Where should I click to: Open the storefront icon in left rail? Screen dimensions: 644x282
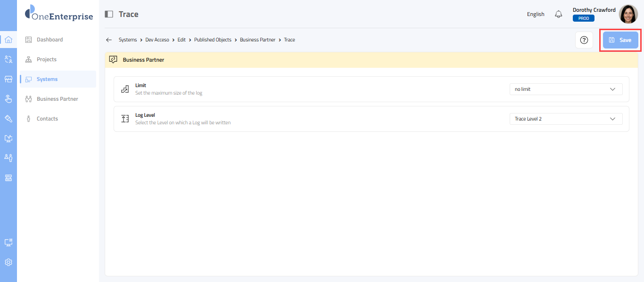pos(8,79)
